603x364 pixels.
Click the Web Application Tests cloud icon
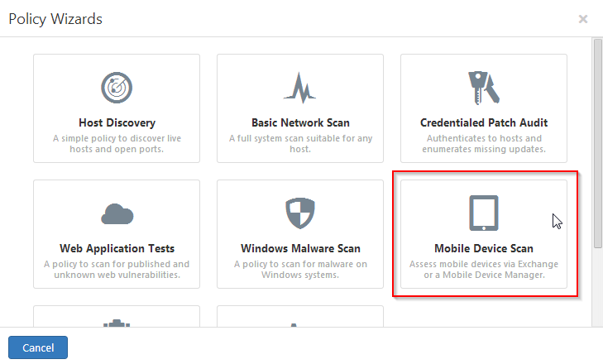(x=117, y=214)
